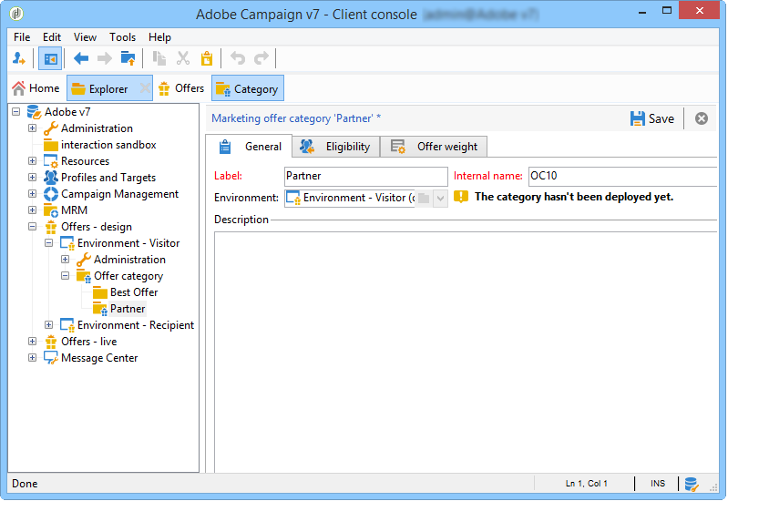Click the yellow warning icon
The width and height of the screenshot is (769, 532).
click(461, 197)
